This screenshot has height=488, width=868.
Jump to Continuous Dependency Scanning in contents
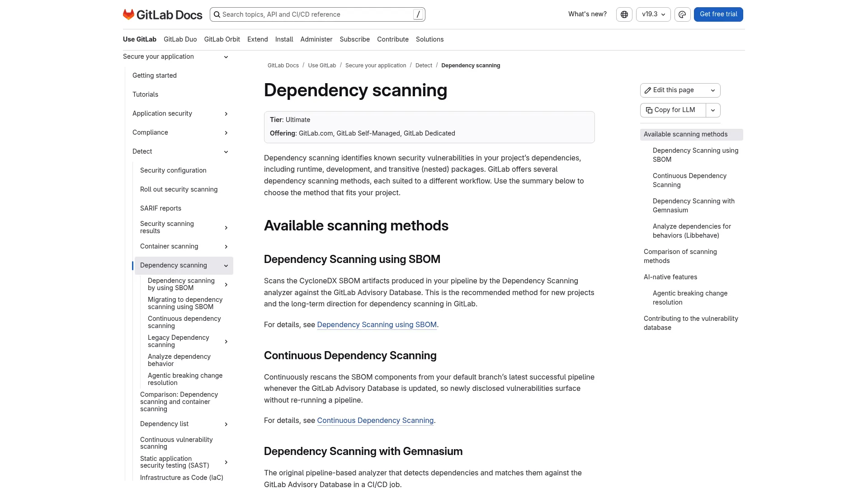point(689,180)
